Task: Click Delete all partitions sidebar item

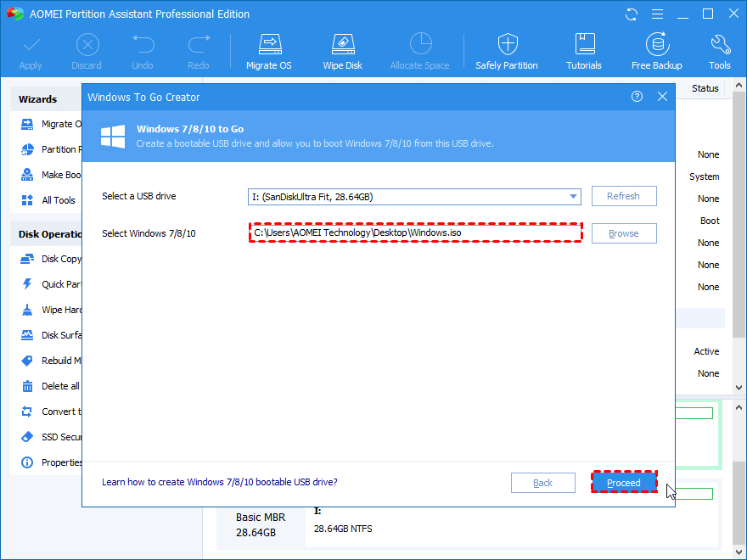Action: pyautogui.click(x=51, y=386)
